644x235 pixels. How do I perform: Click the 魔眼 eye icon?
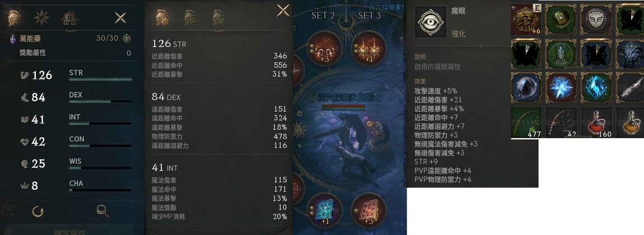pyautogui.click(x=431, y=21)
